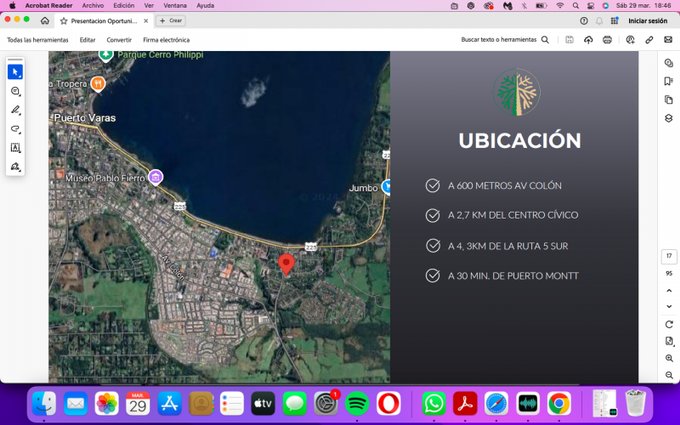Select the freehand draw lasso tool
680x425 pixels.
(x=15, y=129)
